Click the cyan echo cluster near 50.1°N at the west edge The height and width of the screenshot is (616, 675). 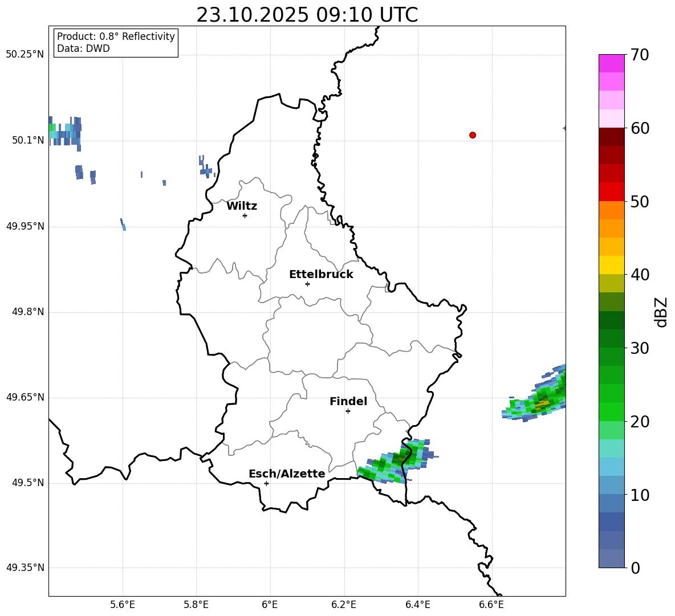tap(64, 132)
